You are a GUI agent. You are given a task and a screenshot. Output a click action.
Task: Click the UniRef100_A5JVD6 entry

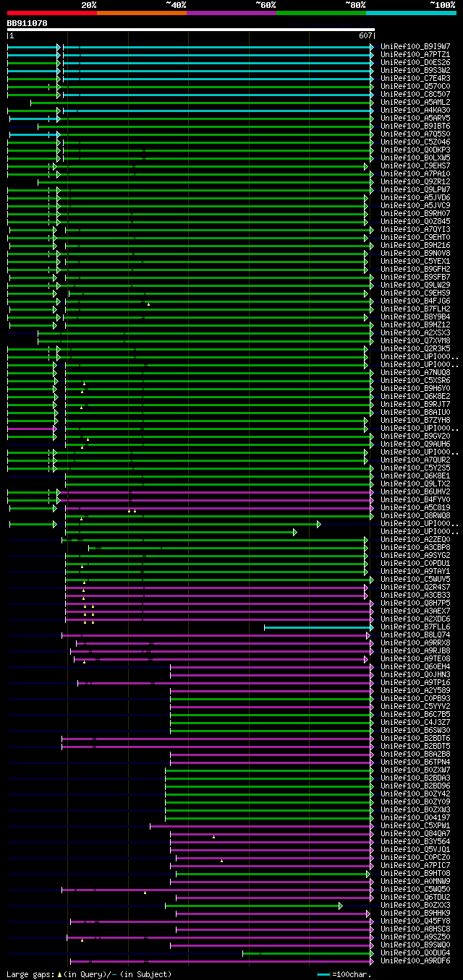coord(415,197)
